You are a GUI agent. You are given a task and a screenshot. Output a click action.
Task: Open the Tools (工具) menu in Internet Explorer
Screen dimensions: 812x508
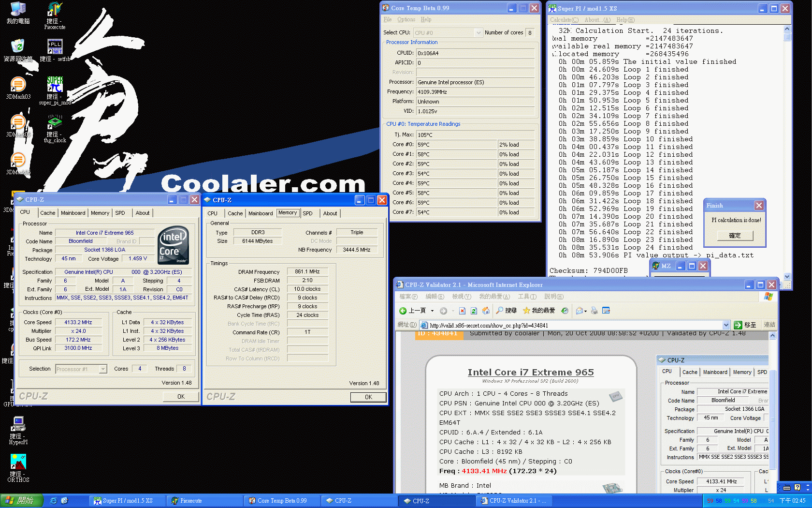(527, 297)
